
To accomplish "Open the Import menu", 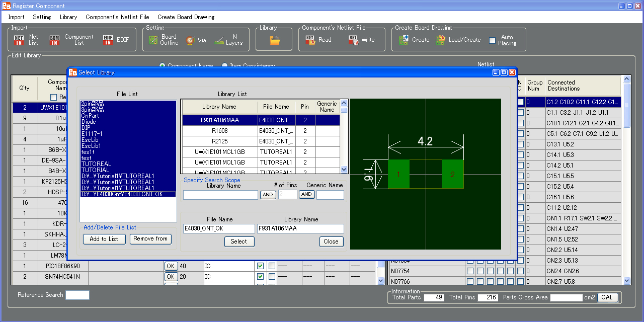I will (16, 17).
